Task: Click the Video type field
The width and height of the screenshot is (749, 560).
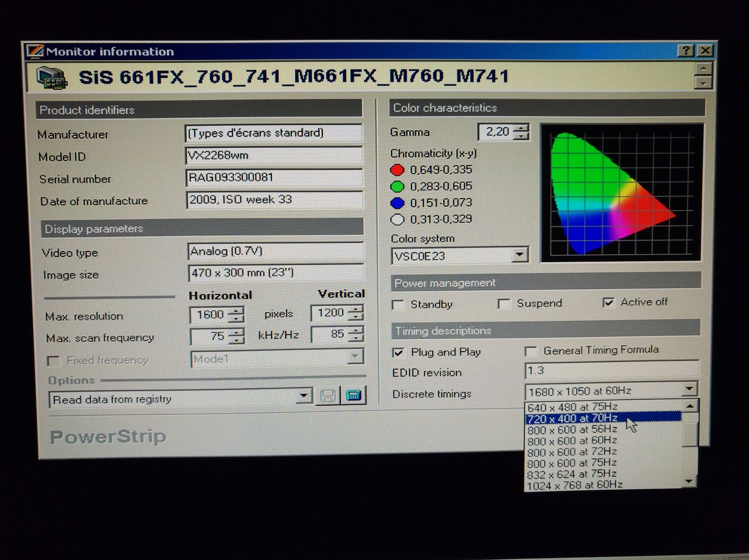Action: click(x=275, y=251)
